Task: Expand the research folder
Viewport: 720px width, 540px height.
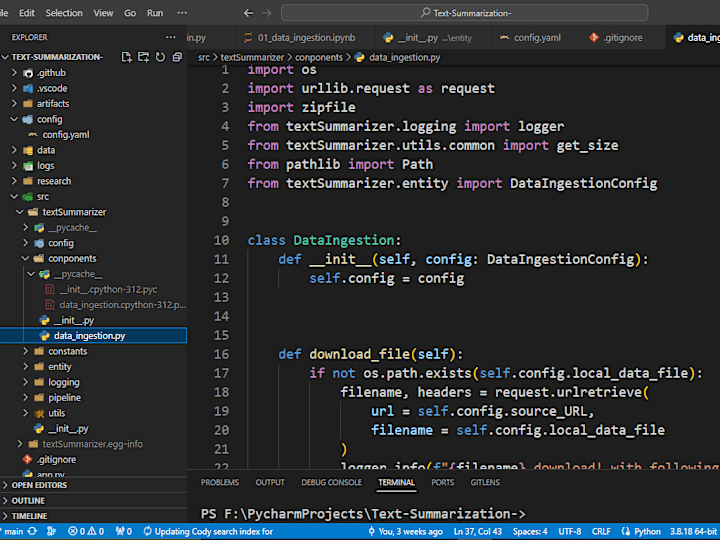Action: pyautogui.click(x=54, y=181)
